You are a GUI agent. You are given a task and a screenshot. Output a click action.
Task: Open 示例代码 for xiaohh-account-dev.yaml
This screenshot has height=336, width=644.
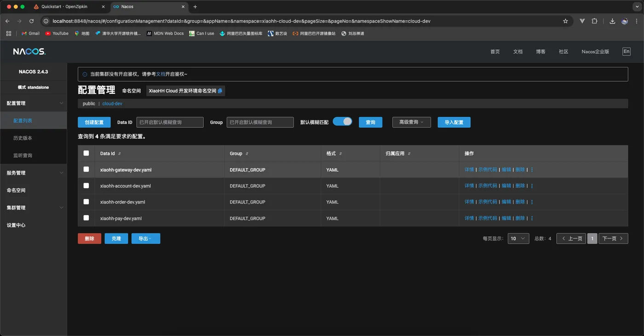tap(488, 186)
